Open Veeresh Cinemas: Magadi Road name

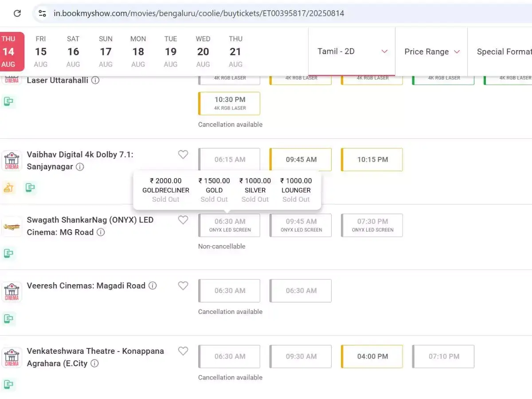[x=86, y=286]
